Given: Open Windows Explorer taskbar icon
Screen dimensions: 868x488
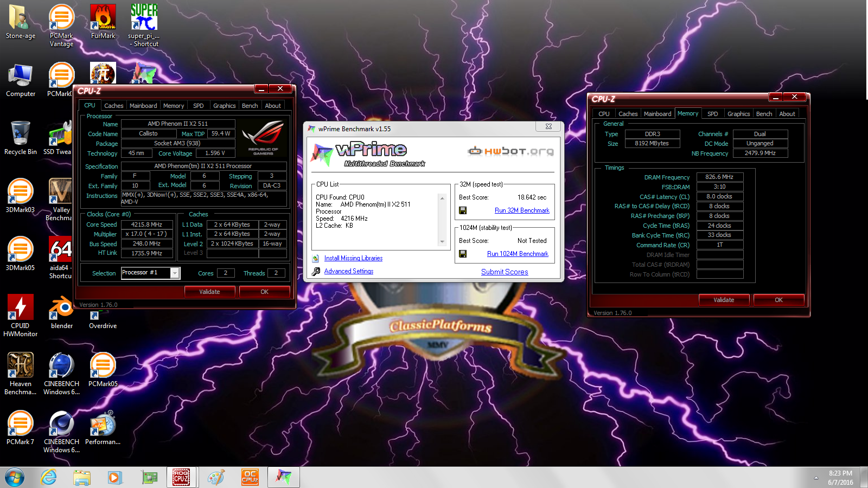Looking at the screenshot, I should pyautogui.click(x=82, y=478).
